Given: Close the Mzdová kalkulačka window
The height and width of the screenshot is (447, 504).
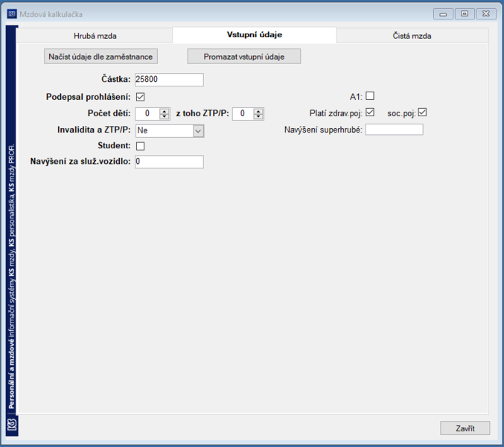Looking at the screenshot, I should (x=486, y=14).
